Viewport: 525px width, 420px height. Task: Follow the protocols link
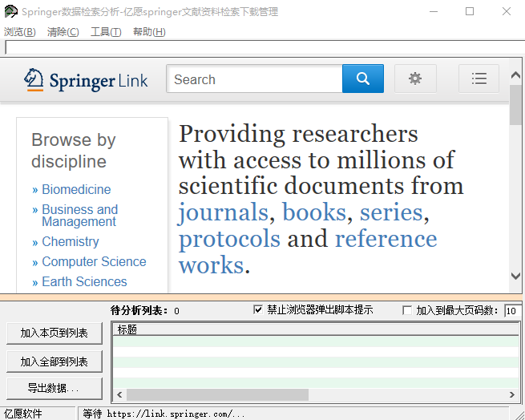pos(229,239)
